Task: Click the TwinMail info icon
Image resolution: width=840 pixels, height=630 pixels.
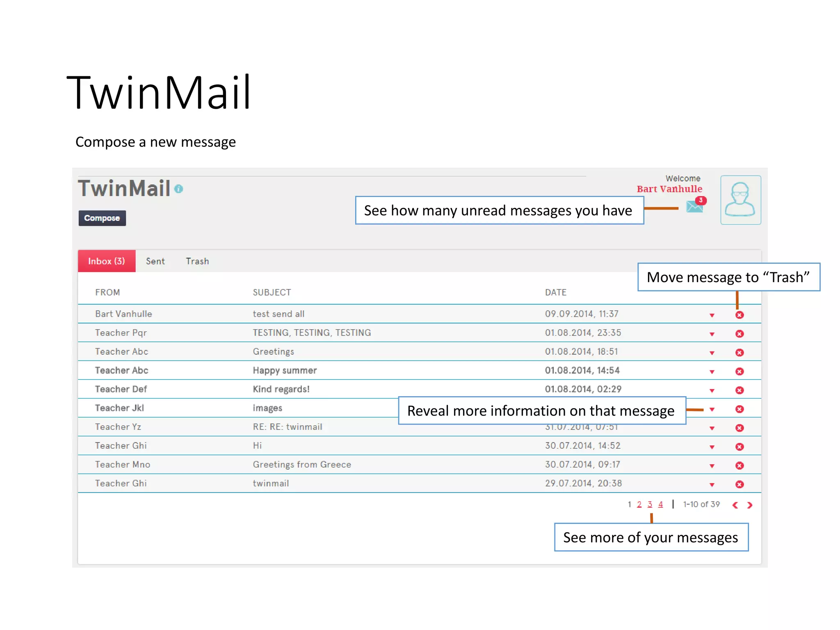Action: click(x=178, y=189)
